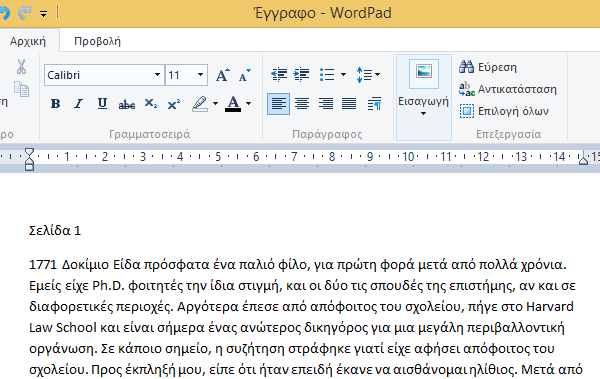This screenshot has width=600, height=379.
Task: Click the words 'Law School' in the document
Action: click(x=63, y=328)
